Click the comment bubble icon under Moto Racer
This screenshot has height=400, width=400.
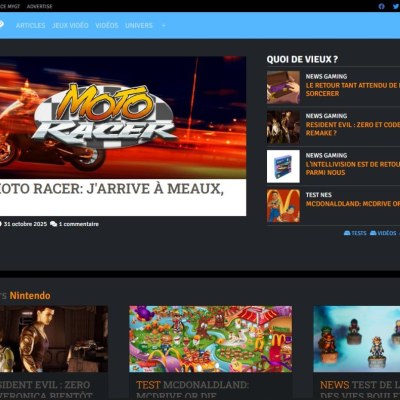(x=53, y=224)
